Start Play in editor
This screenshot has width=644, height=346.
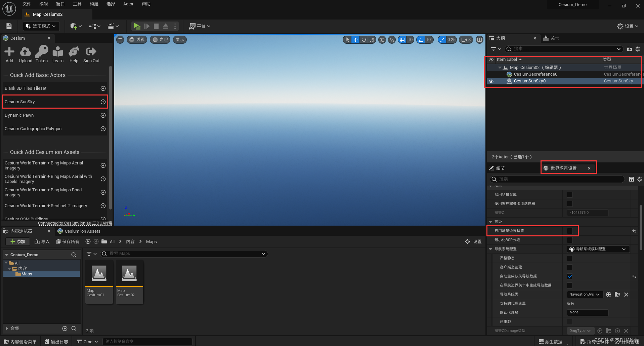click(136, 26)
